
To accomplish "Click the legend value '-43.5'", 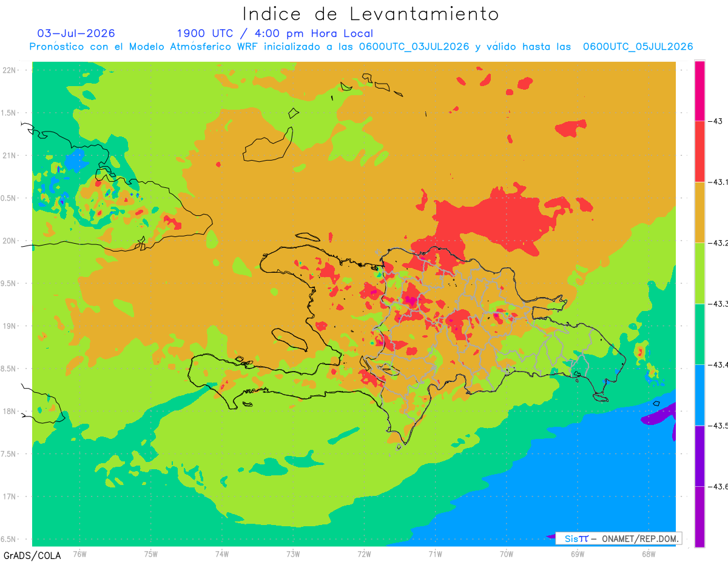I will point(719,426).
